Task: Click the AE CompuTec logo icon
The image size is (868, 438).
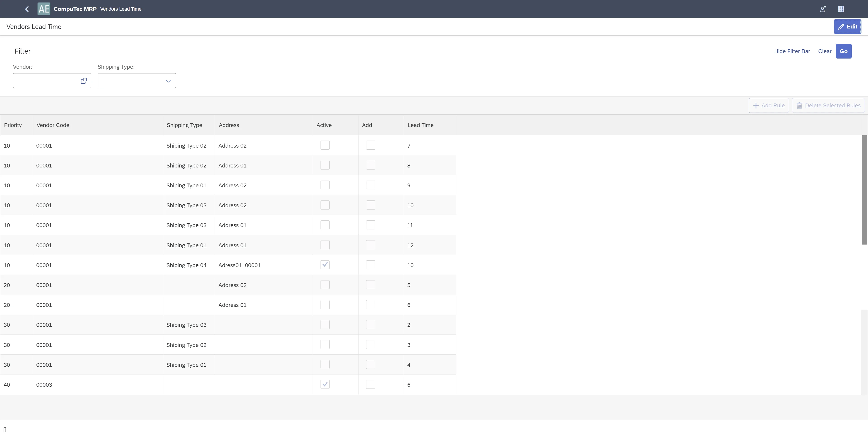Action: [x=44, y=9]
